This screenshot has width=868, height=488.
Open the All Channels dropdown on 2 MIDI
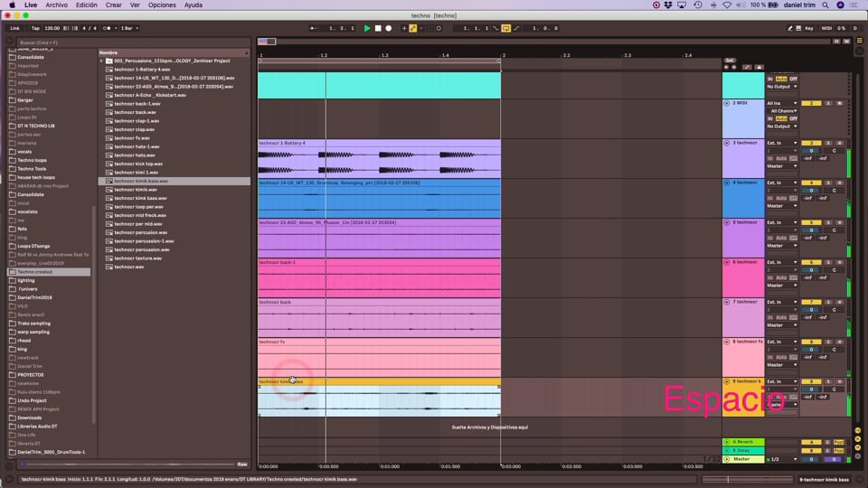point(781,111)
